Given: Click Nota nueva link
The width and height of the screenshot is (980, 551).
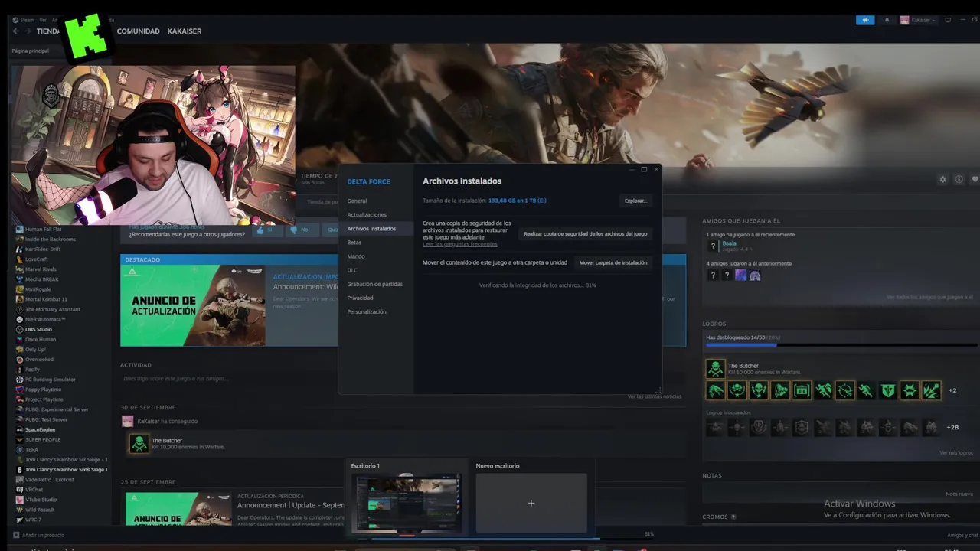Looking at the screenshot, I should click(959, 494).
